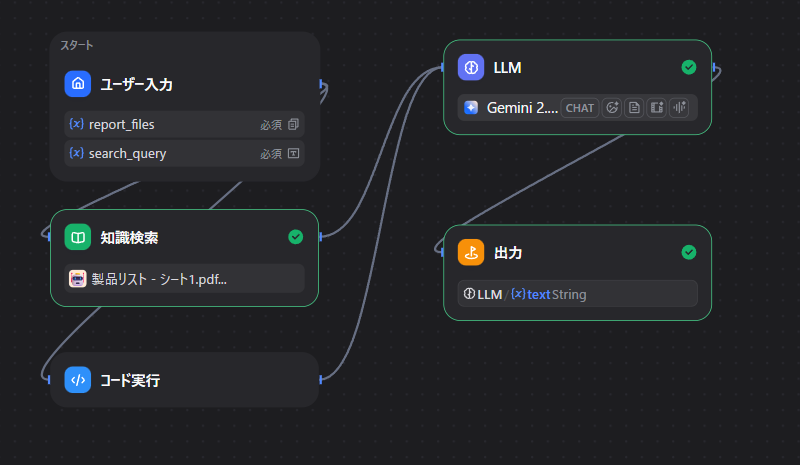This screenshot has height=465, width=800.
Task: Click the コード実行 node right output handle
Action: [x=320, y=379]
